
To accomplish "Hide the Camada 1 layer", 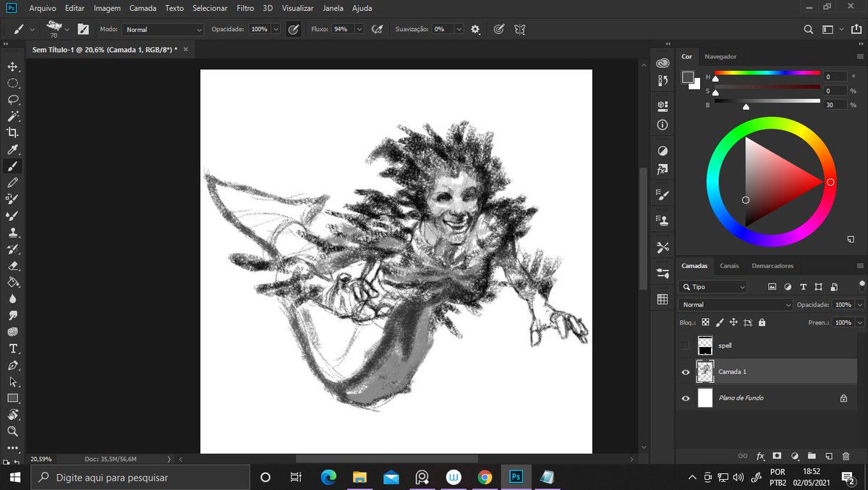I will (685, 371).
